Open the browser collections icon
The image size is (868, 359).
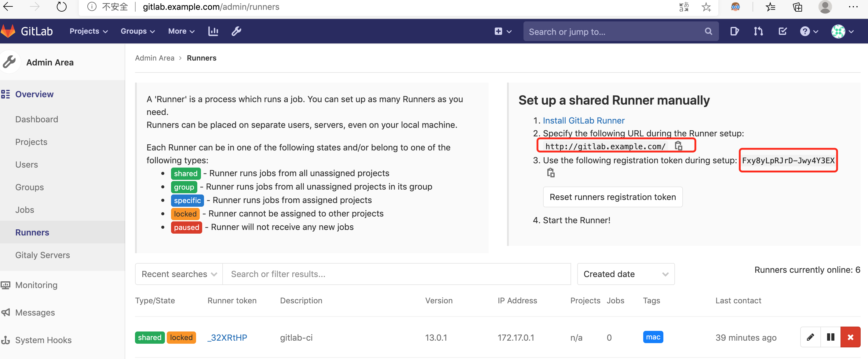[x=797, y=7]
